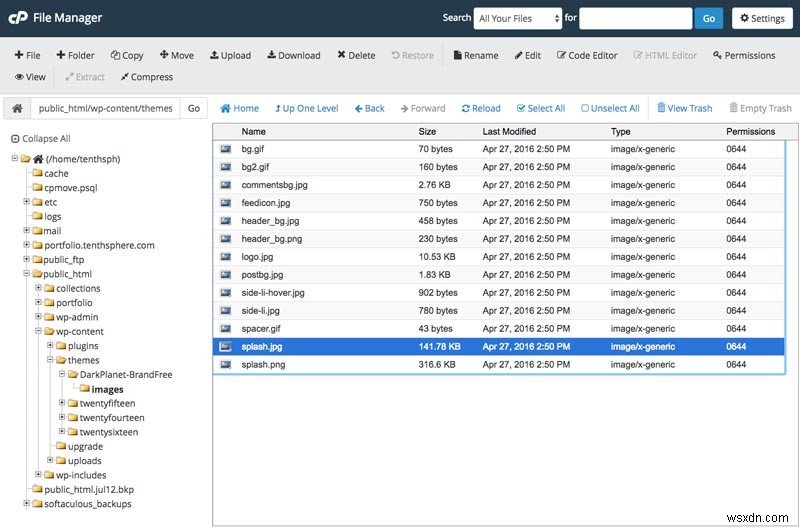Download the selected file

pos(294,55)
